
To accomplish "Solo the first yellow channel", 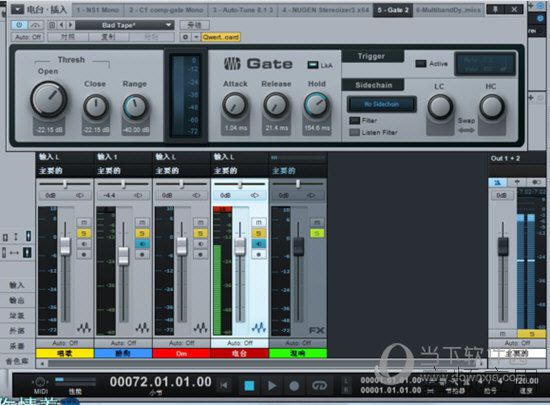I will click(x=84, y=233).
